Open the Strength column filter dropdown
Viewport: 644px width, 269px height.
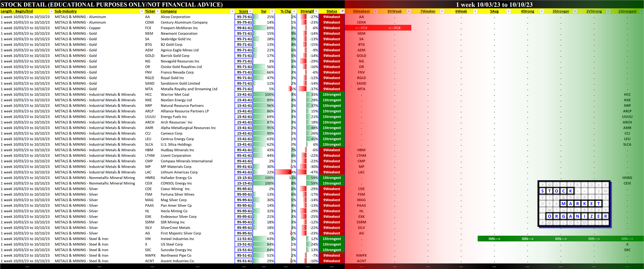point(316,11)
